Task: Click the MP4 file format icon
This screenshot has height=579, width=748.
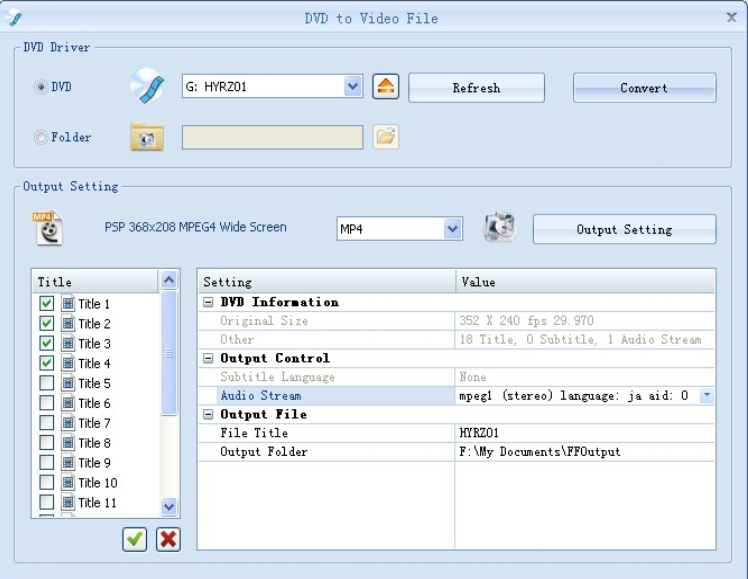Action: (x=48, y=228)
